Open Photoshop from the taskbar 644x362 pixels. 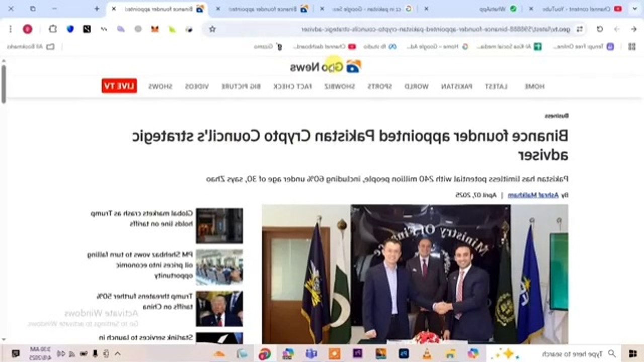(404, 353)
